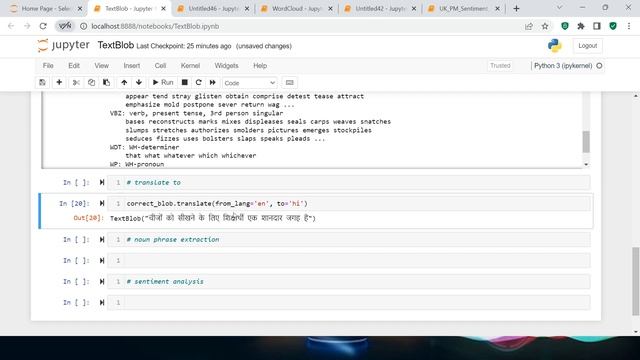Run the '# noun phrase extraction' cell run icon
The height and width of the screenshot is (360, 640).
click(x=102, y=240)
